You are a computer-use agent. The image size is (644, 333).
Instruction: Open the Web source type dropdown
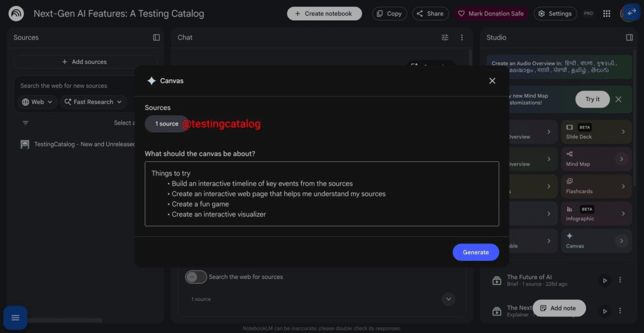click(37, 102)
